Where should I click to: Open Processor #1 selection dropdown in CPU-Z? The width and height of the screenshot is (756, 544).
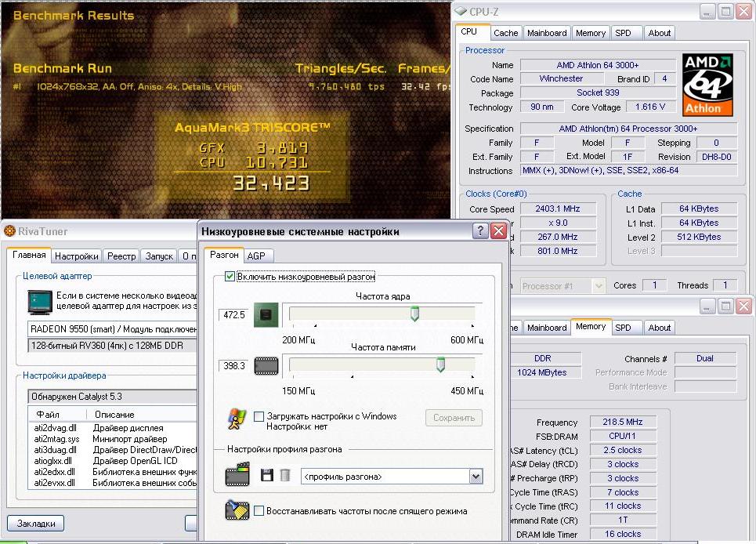point(599,286)
